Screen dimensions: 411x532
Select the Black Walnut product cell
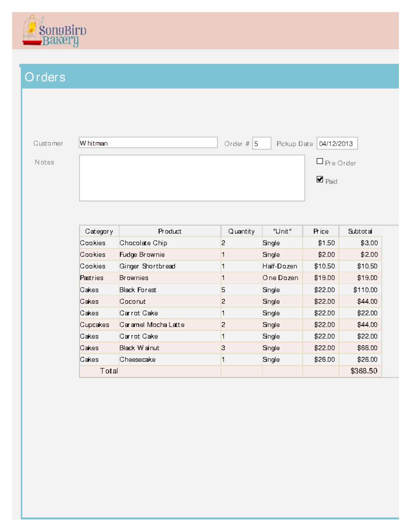[170, 348]
